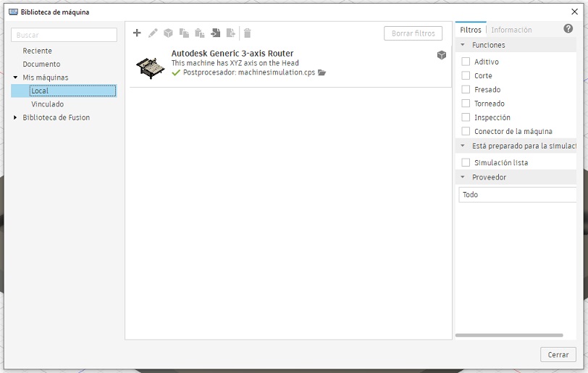Viewport: 588px width, 373px height.
Task: Switch to the Información tab
Action: point(511,30)
